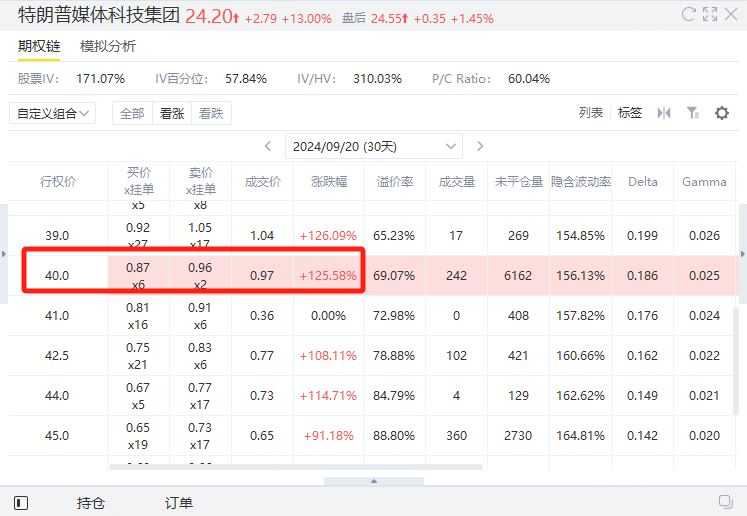This screenshot has height=516, width=747.
Task: Switch to 列表 view
Action: [x=591, y=113]
